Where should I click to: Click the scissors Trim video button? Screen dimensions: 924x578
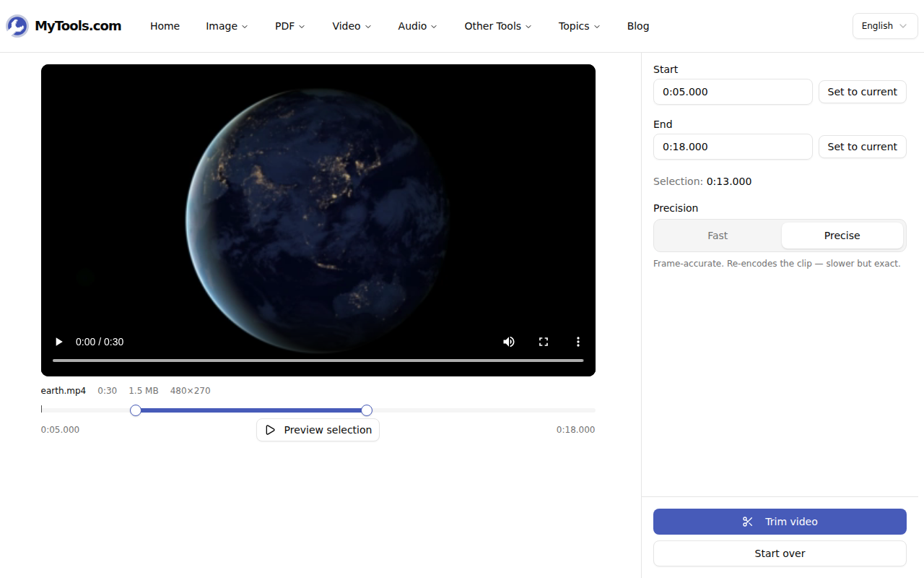click(780, 522)
